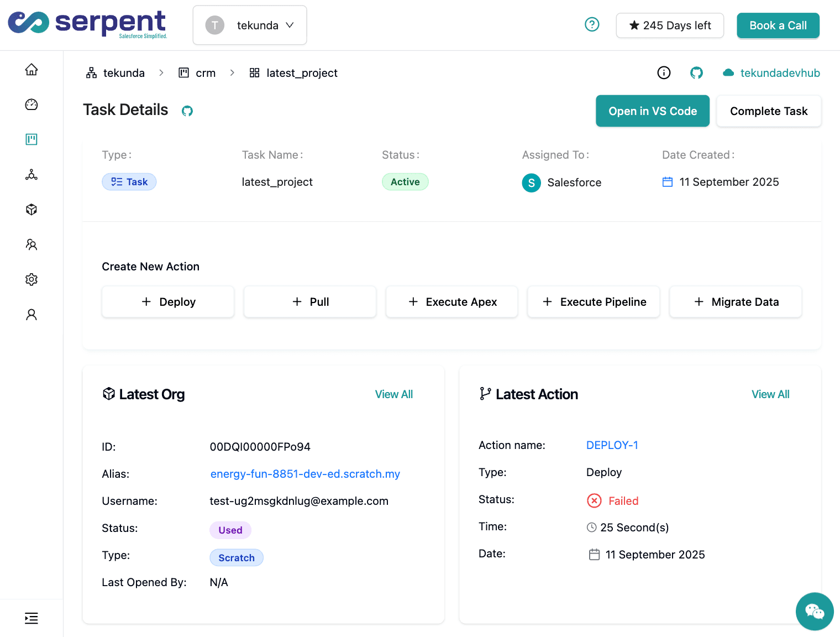Open the energy-fun-8851 org alias link
840x637 pixels.
(305, 474)
